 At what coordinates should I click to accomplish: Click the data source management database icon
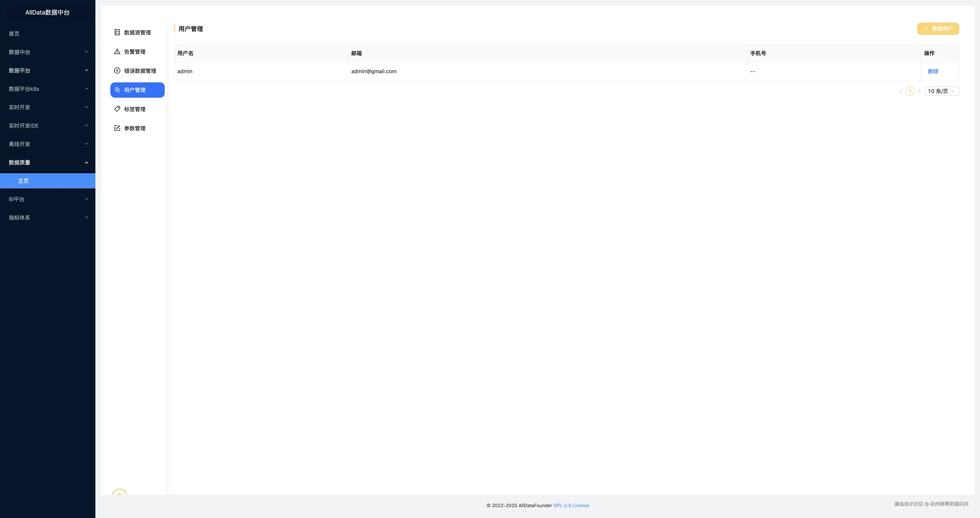coord(117,32)
